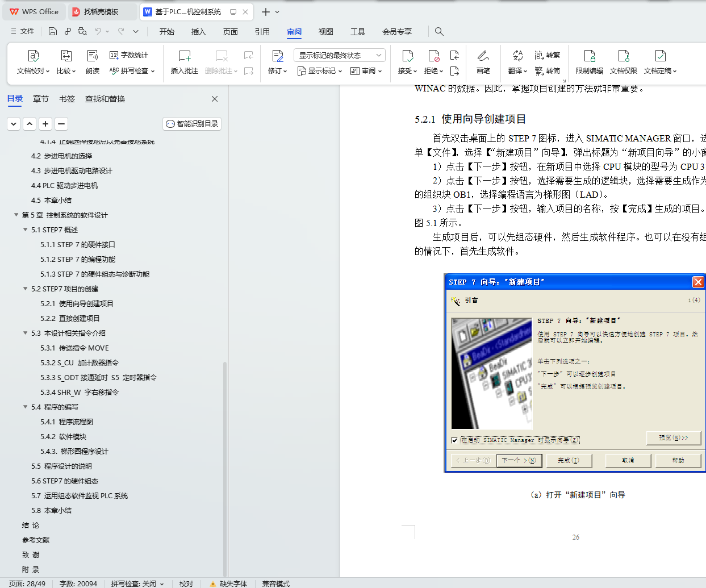The image size is (706, 588).
Task: Open a new tab with the plus button
Action: (x=265, y=11)
